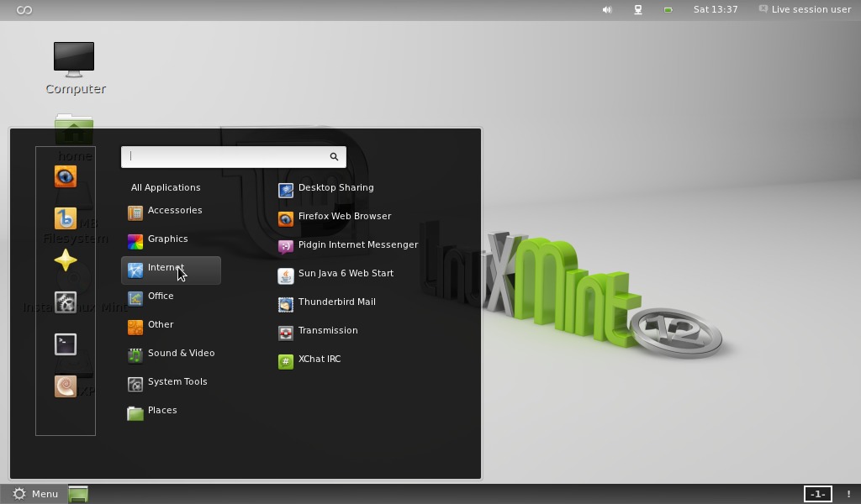Open the Live session user menu
The image size is (861, 504).
(x=805, y=10)
